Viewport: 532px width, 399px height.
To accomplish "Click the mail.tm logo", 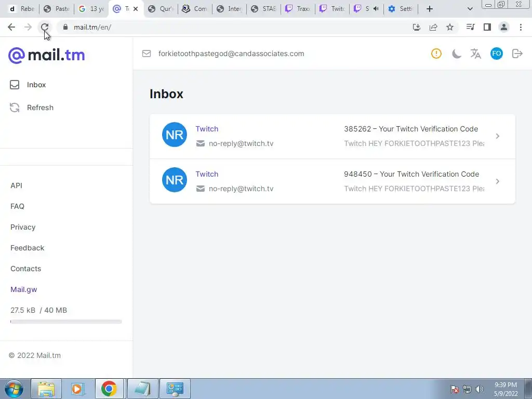I will [46, 55].
